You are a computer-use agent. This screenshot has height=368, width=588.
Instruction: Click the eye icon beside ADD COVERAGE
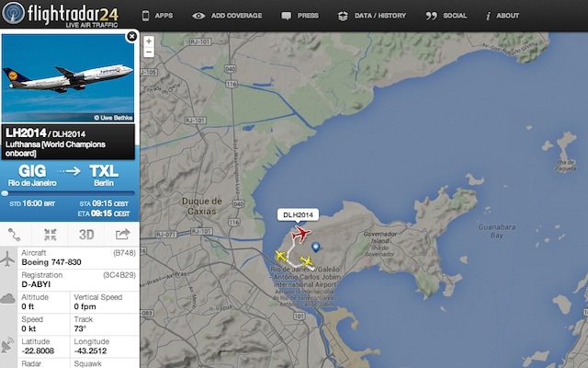[x=198, y=16]
